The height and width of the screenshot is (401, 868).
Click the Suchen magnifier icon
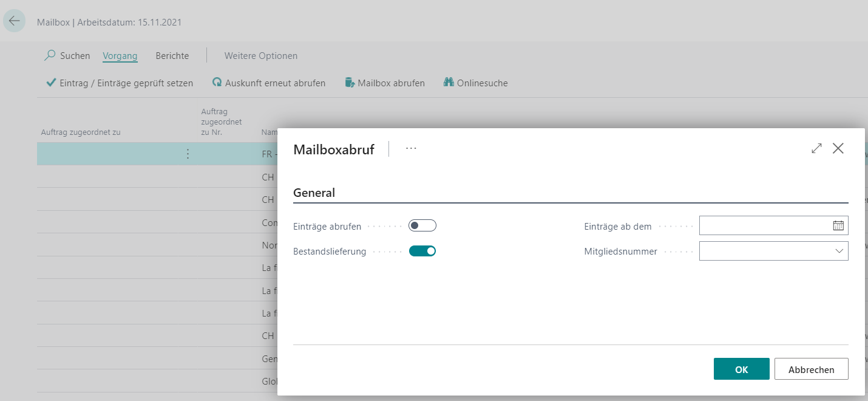click(50, 56)
